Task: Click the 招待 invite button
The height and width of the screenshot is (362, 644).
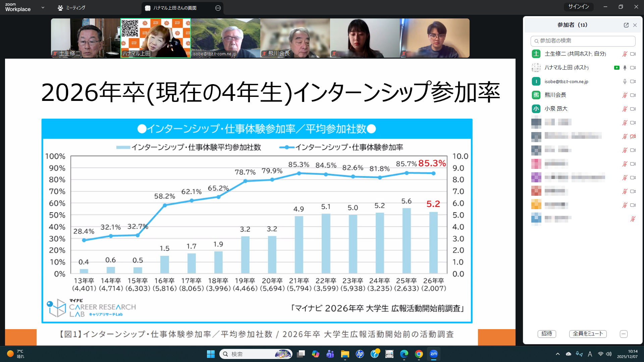Action: pos(547,334)
